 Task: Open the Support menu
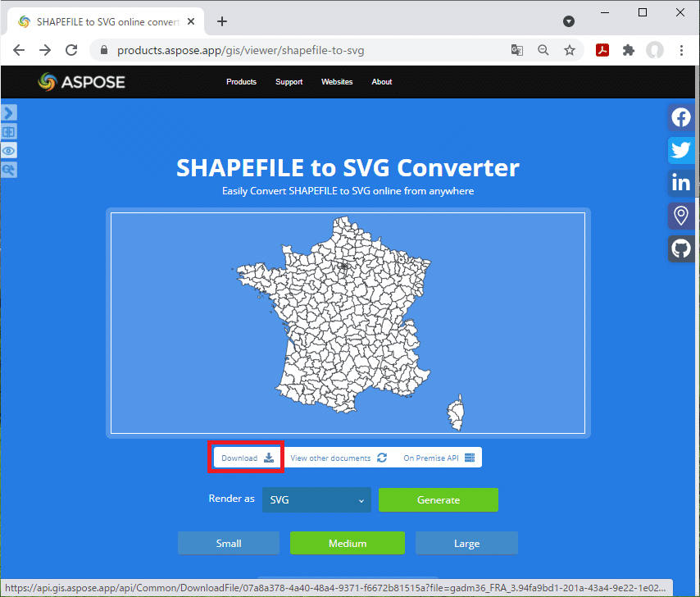289,82
